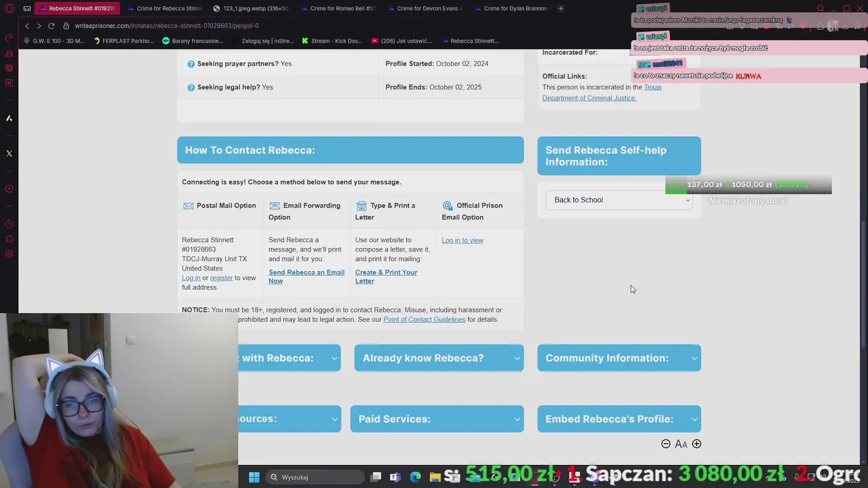Switch to Crime for Rebecca Stinnett tab
The image size is (868, 488).
pyautogui.click(x=165, y=9)
